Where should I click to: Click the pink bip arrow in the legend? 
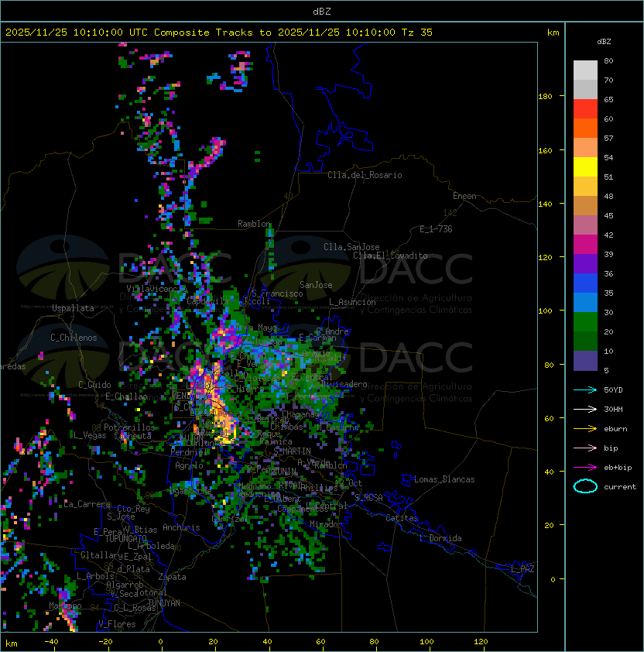pos(585,448)
